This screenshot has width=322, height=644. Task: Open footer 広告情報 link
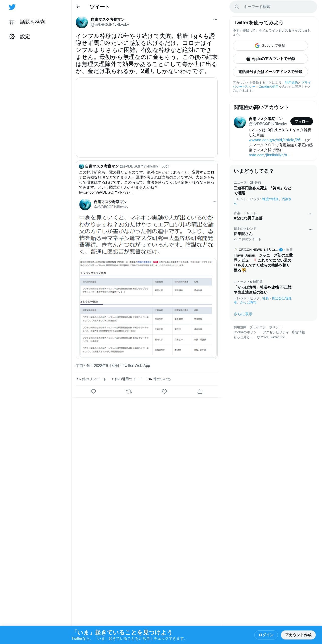pyautogui.click(x=298, y=332)
